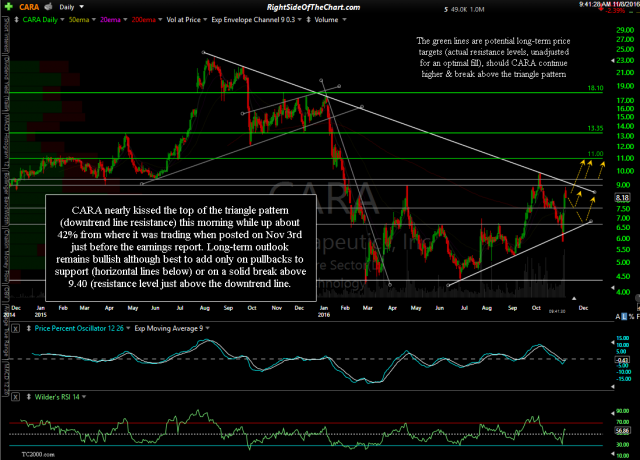Click the scale arrow next to 15.00 oscillator

point(612,343)
